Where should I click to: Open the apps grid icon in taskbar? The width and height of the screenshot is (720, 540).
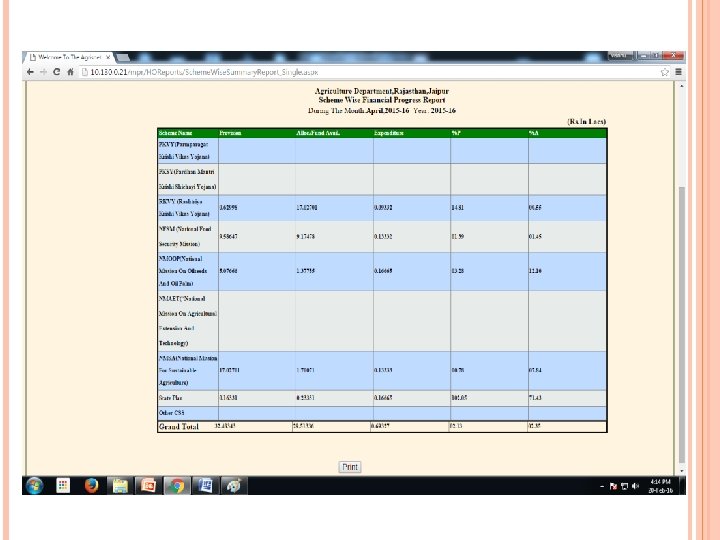(x=63, y=485)
